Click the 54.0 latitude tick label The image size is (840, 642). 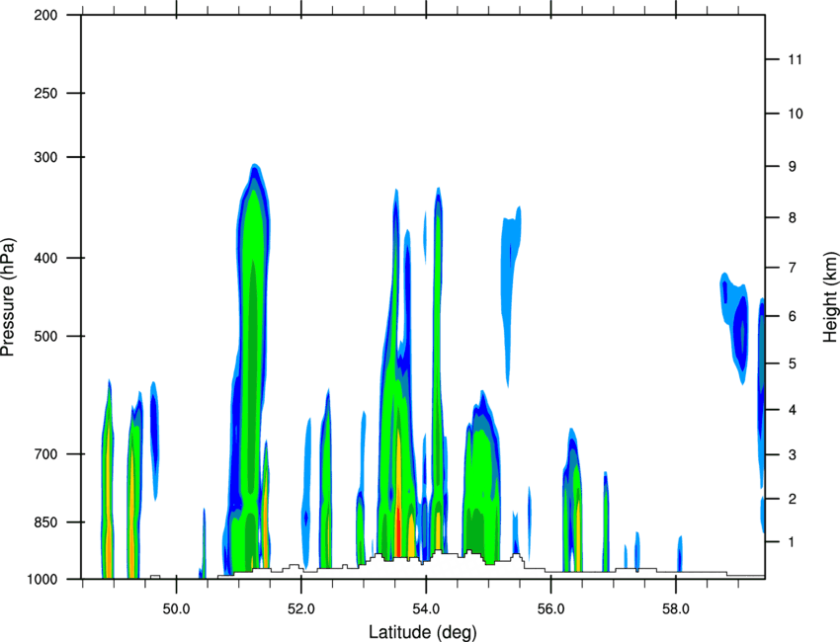[x=426, y=608]
